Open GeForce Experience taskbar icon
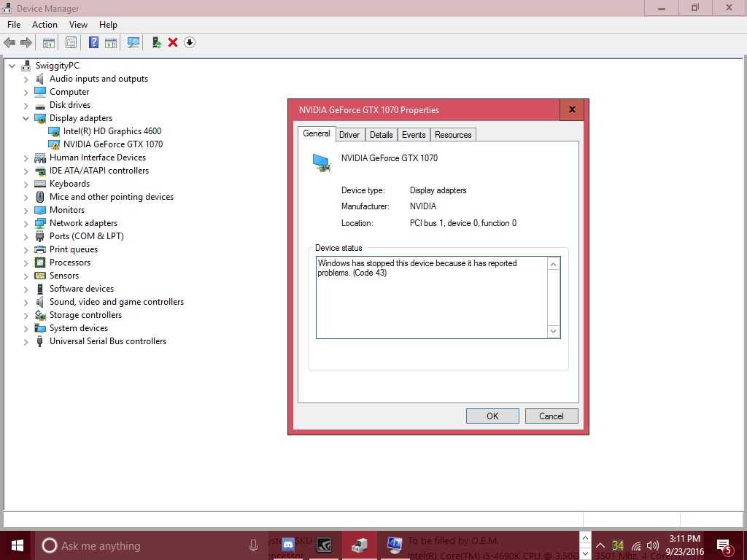This screenshot has width=747, height=560. [324, 545]
